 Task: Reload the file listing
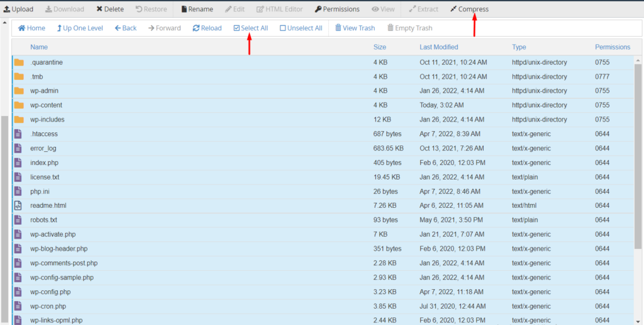click(207, 28)
